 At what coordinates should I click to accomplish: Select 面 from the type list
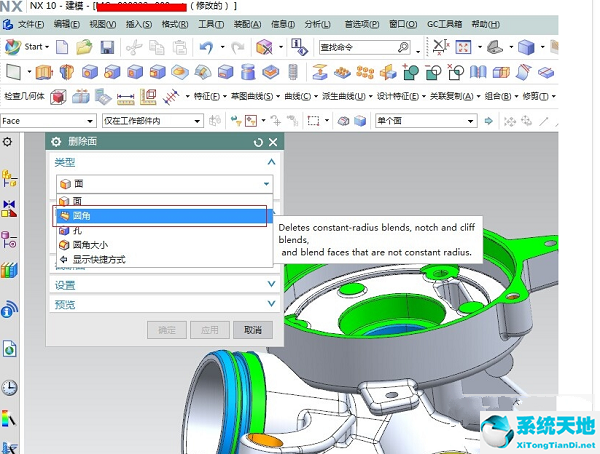click(x=165, y=201)
